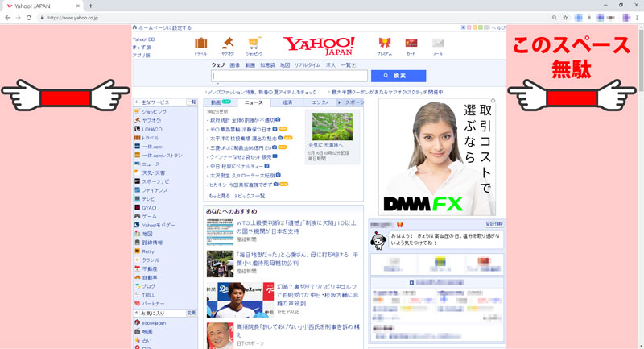The image size is (644, 349).
Task: Reload the page in Chrome
Action: [x=29, y=18]
